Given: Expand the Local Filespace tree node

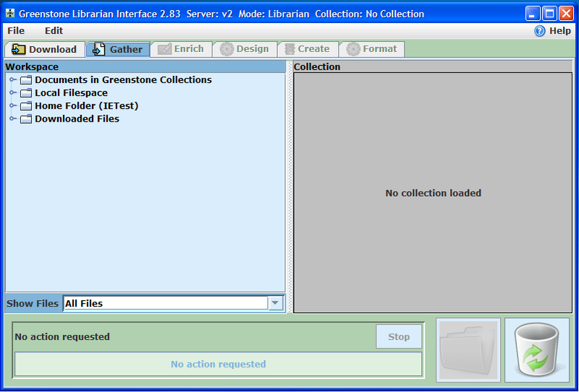Looking at the screenshot, I should 12,93.
